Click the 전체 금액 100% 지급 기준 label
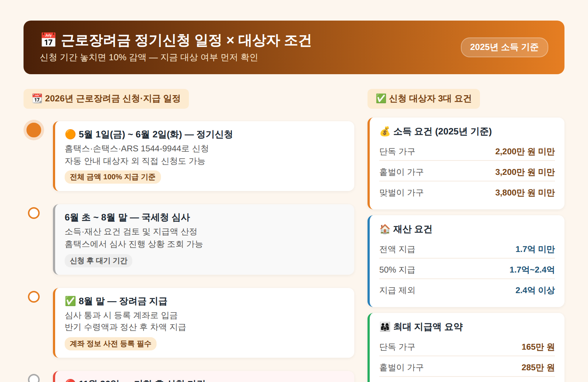Viewport: 588px width, 382px height. [112, 177]
